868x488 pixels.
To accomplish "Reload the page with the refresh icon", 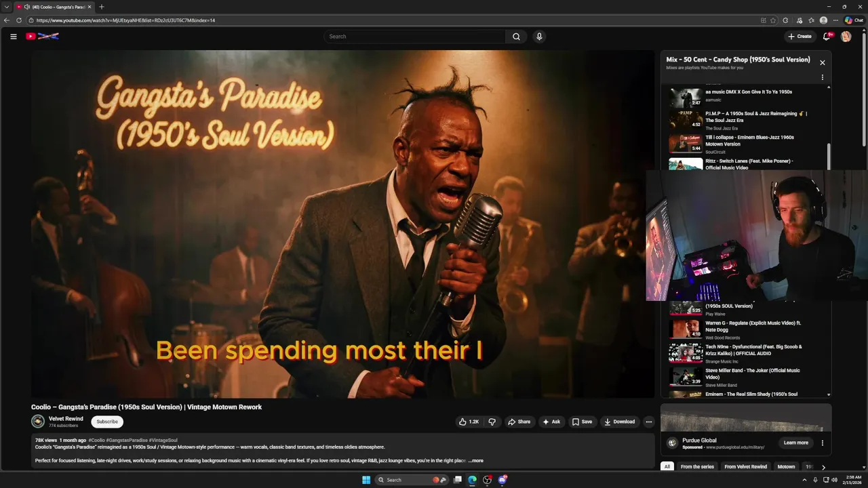I will click(x=19, y=20).
